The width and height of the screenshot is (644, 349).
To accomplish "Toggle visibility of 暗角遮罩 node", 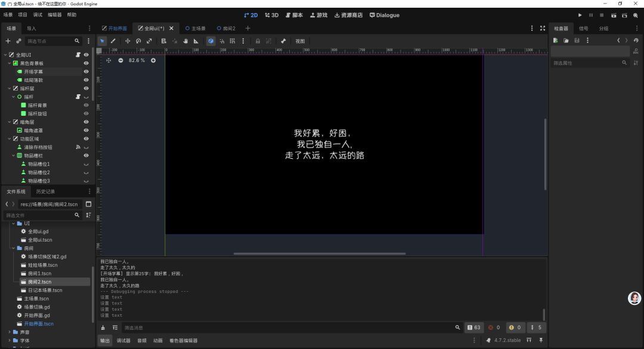I will 86,130.
